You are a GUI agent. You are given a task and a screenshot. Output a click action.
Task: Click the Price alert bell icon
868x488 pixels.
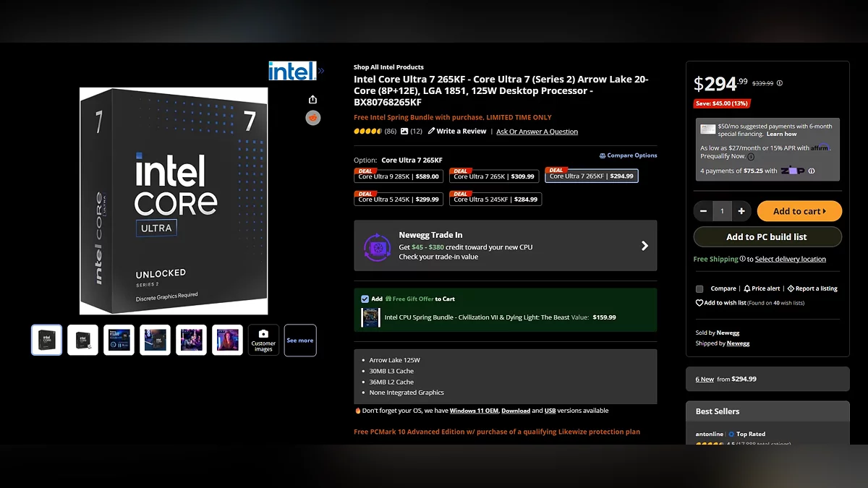[x=747, y=288]
